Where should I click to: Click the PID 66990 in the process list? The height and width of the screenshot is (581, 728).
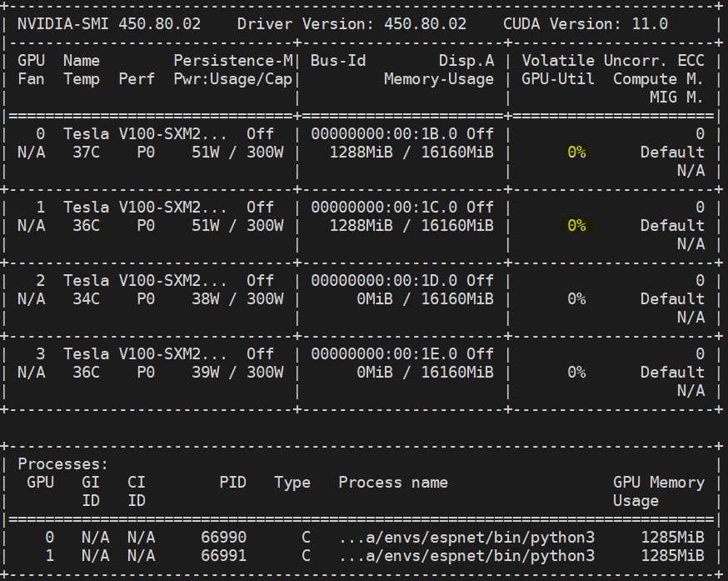pyautogui.click(x=225, y=537)
